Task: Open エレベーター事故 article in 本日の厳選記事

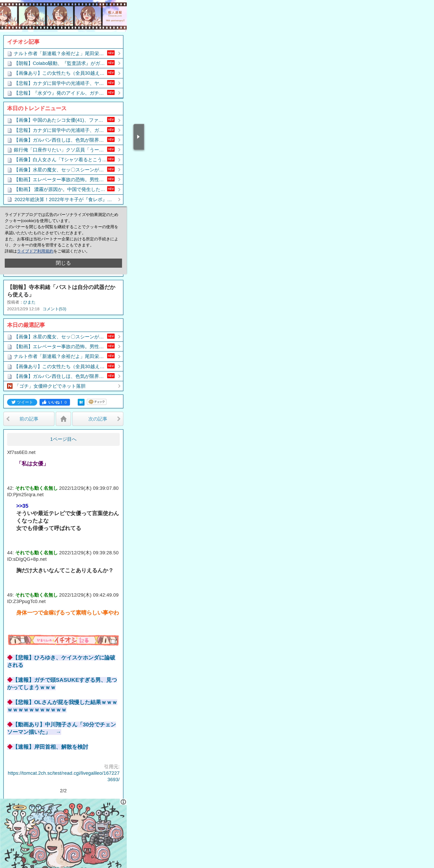Action: [x=63, y=346]
